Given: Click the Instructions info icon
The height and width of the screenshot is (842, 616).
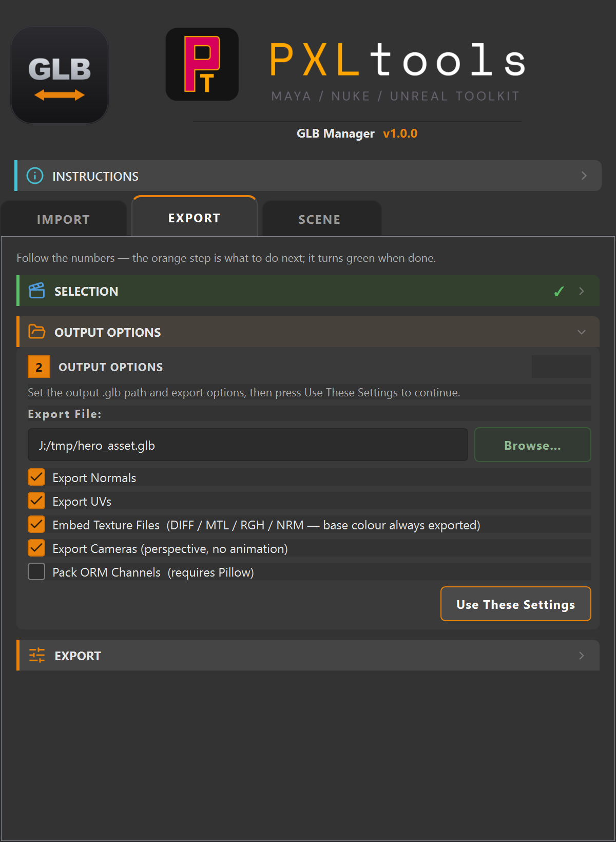Looking at the screenshot, I should (35, 176).
